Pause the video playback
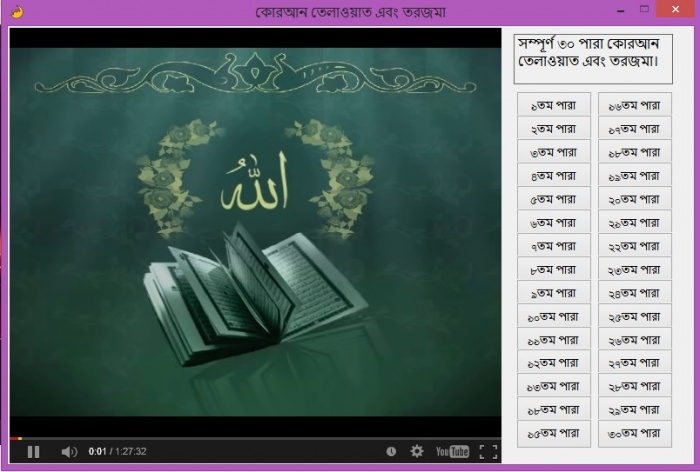This screenshot has height=472, width=700. click(x=33, y=452)
